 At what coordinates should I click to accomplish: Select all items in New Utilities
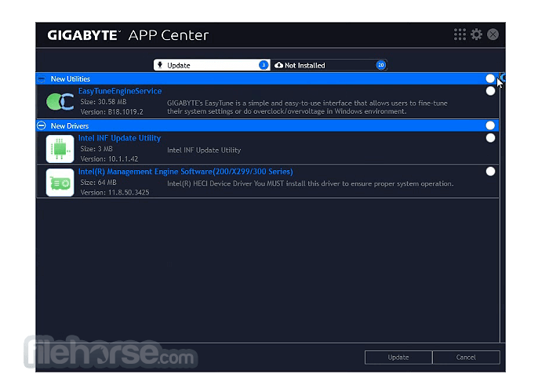click(490, 78)
